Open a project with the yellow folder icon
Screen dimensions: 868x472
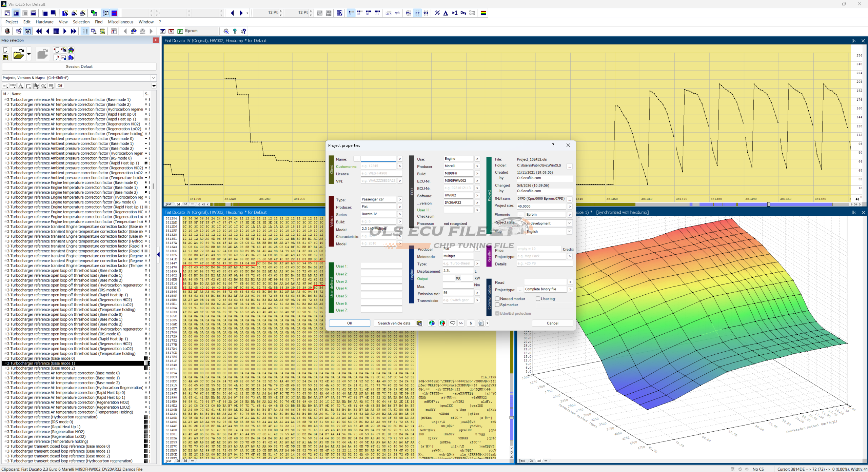tap(19, 54)
